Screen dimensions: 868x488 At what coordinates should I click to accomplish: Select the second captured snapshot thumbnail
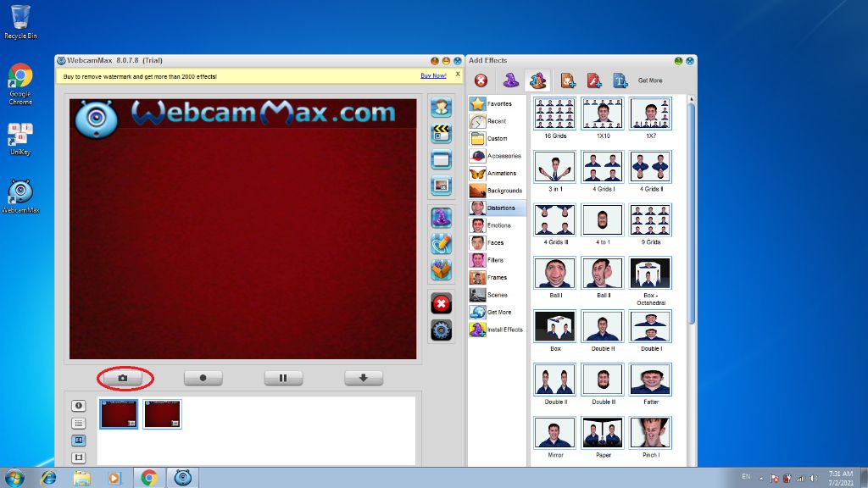click(x=162, y=413)
